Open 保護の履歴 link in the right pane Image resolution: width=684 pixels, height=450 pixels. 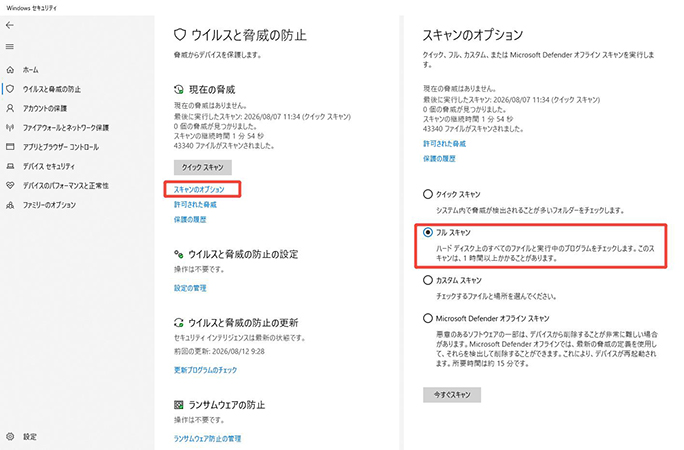[439, 158]
